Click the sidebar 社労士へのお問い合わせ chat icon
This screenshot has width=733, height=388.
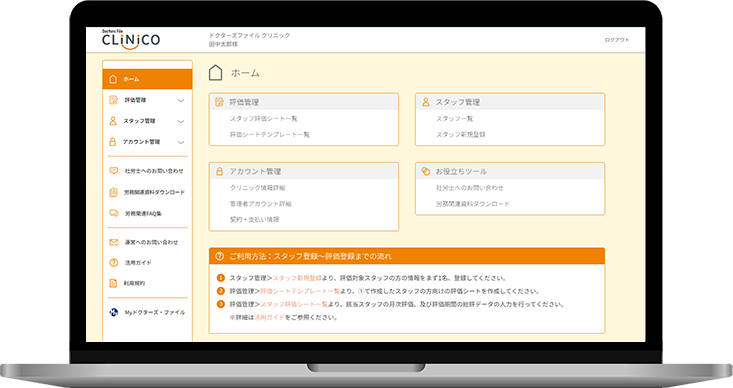[x=114, y=171]
